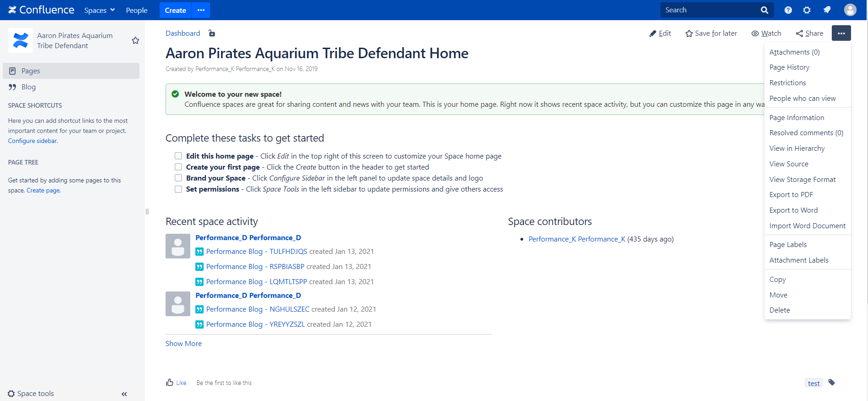
Task: Click the Confluence logo in header
Action: coord(41,10)
